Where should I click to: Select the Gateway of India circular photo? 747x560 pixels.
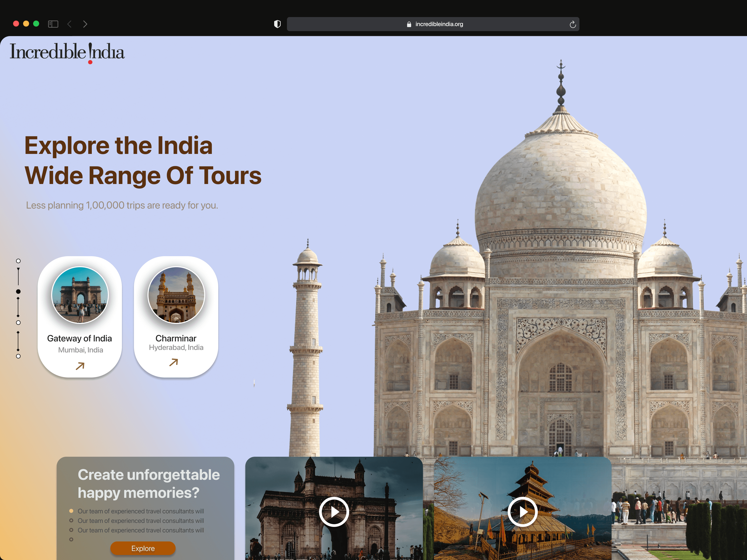[80, 295]
